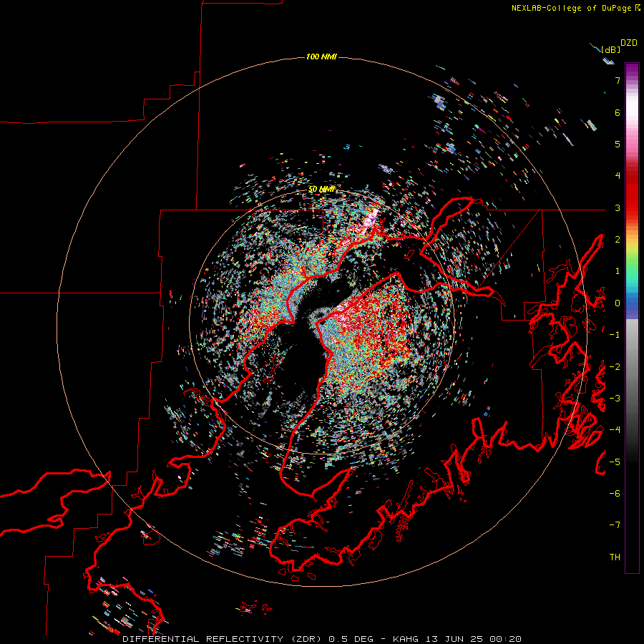644x644 pixels.
Task: Click the 1 value on the color scale
Action: coord(618,271)
